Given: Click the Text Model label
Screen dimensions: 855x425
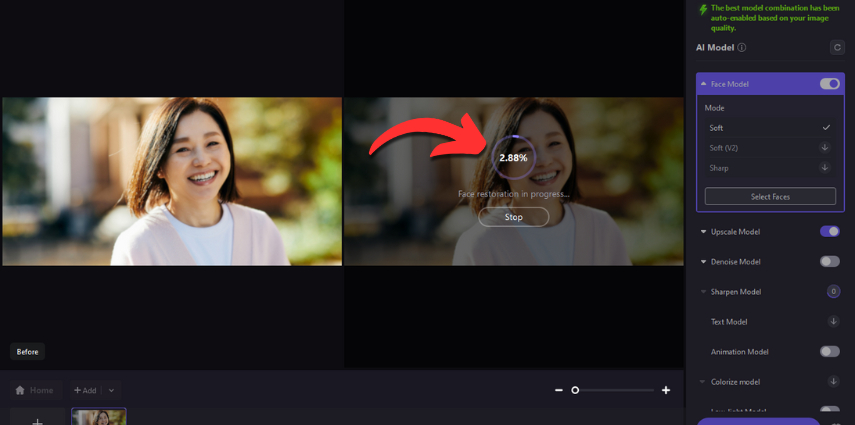Looking at the screenshot, I should [729, 321].
